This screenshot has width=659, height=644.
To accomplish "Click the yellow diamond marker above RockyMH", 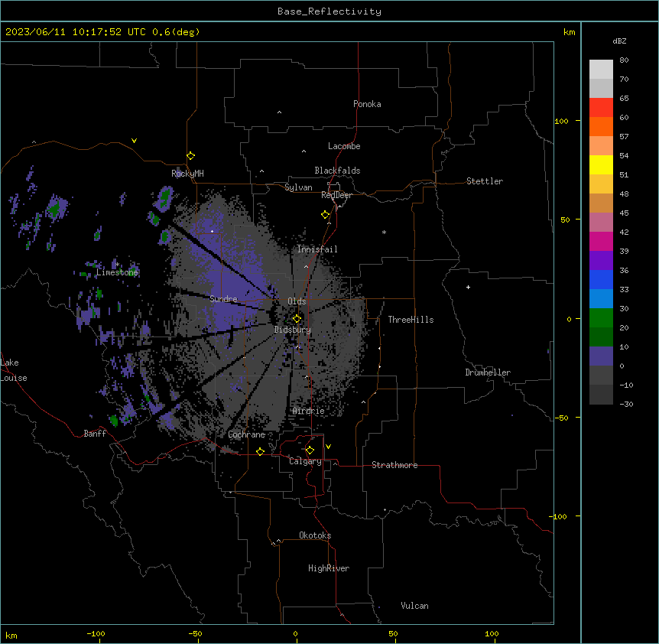I will [191, 156].
